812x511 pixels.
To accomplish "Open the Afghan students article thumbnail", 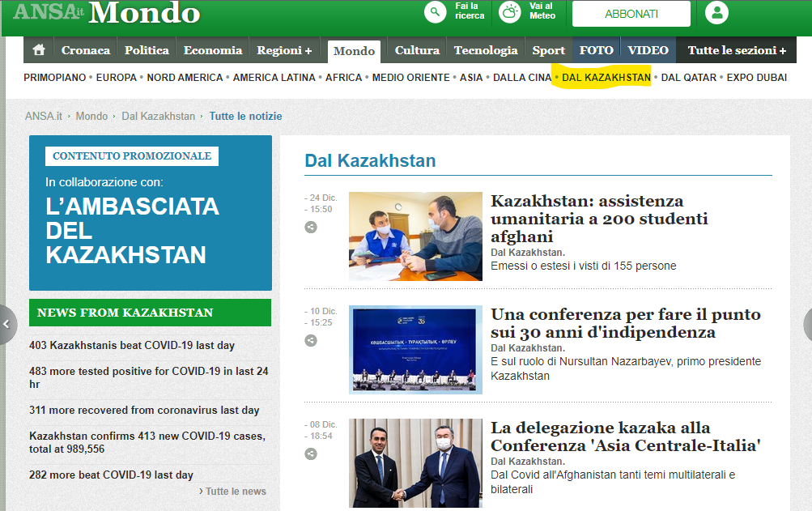I will [x=415, y=236].
